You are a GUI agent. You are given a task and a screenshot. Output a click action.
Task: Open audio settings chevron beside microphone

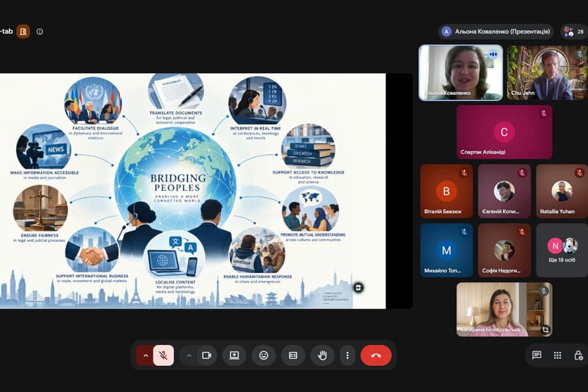click(146, 355)
